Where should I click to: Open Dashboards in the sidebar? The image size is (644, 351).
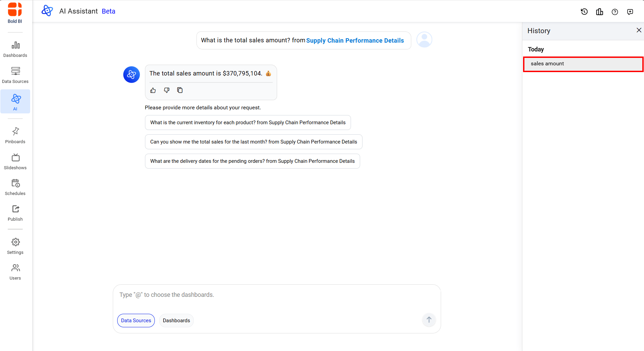pyautogui.click(x=15, y=49)
